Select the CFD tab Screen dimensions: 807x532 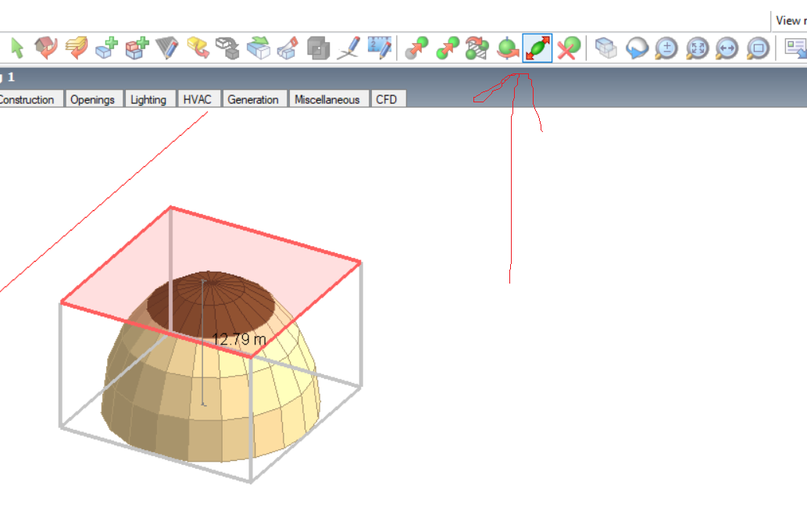tap(387, 99)
